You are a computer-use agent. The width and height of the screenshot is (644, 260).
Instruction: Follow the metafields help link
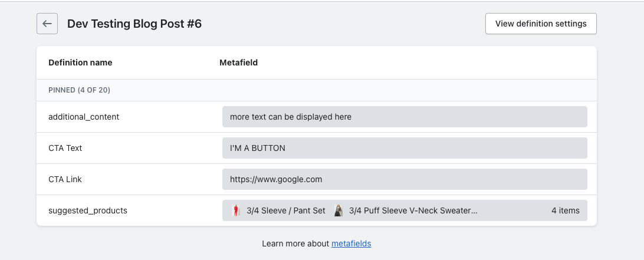[x=351, y=243]
